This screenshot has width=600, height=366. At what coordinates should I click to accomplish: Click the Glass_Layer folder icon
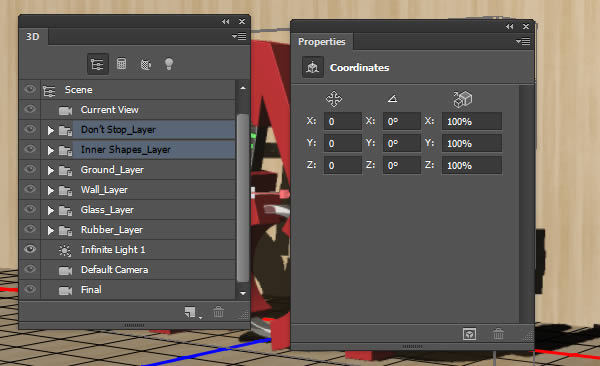coord(65,211)
